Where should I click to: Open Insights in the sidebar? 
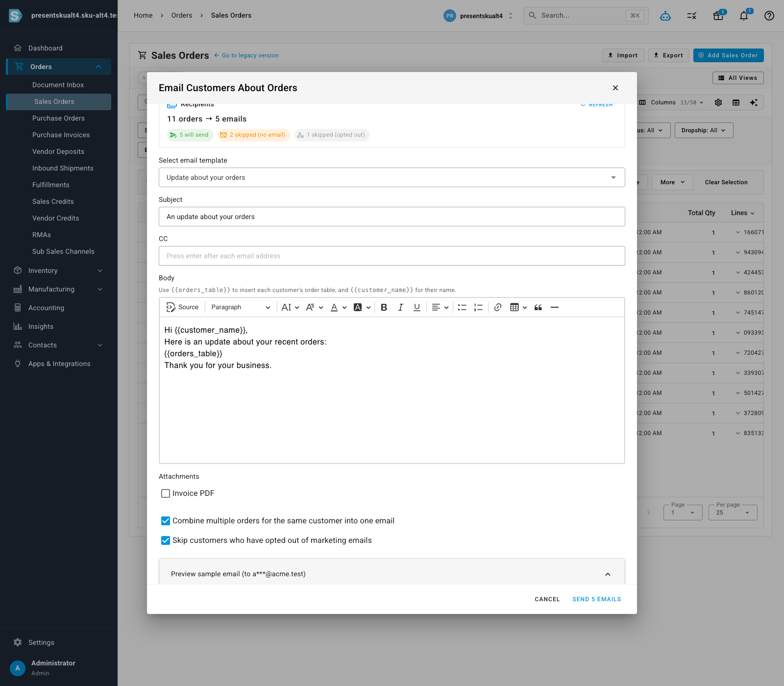(x=59, y=326)
